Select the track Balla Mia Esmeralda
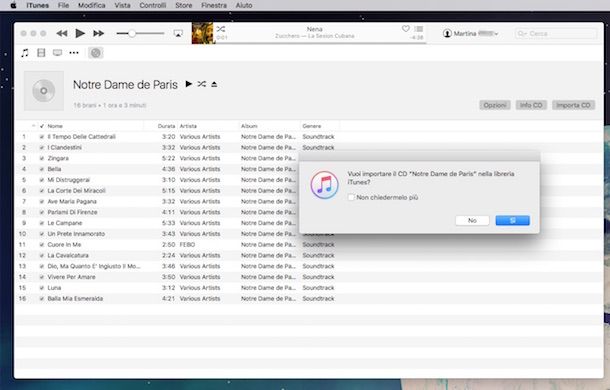 click(x=75, y=299)
